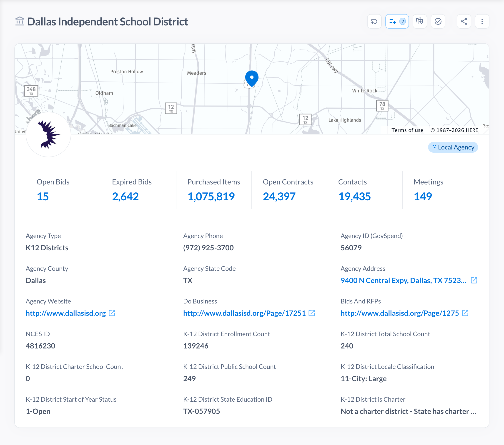
Task: Click the add note icon button
Action: [419, 21]
